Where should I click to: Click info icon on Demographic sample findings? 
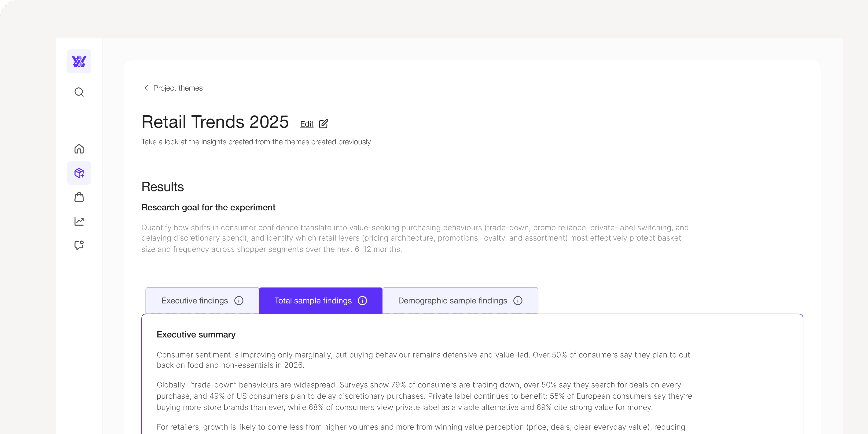518,300
